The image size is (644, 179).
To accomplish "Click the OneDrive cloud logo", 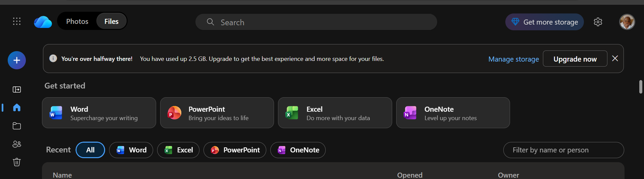I will [x=43, y=22].
